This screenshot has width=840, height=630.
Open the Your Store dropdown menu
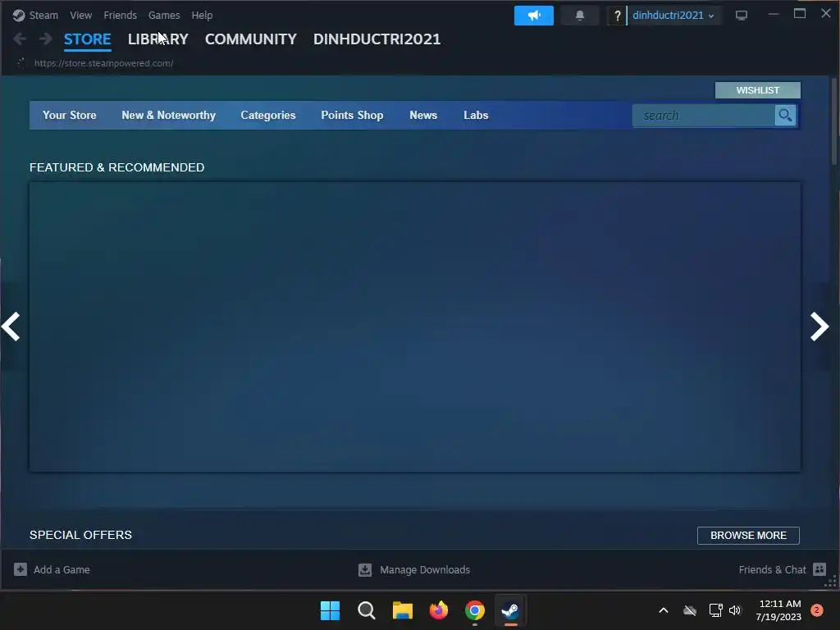[x=70, y=115]
